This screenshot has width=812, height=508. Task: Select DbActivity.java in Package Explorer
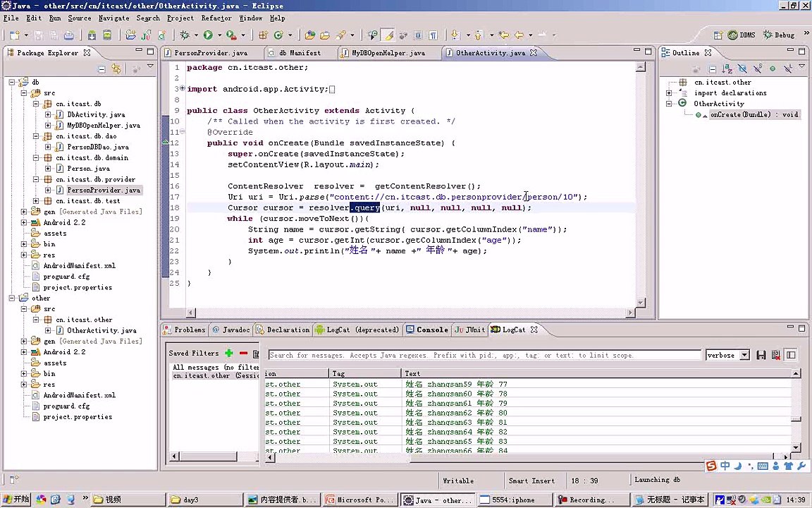coord(96,114)
